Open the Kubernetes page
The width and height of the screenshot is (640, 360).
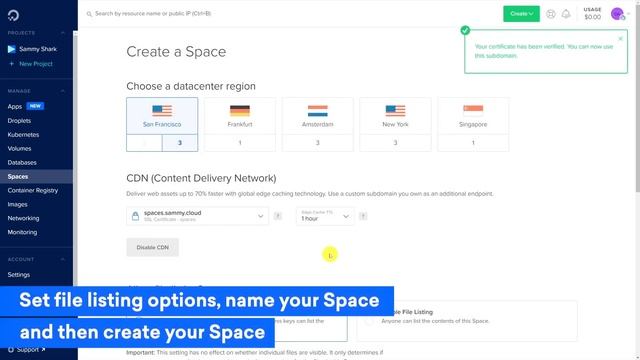[x=23, y=135]
